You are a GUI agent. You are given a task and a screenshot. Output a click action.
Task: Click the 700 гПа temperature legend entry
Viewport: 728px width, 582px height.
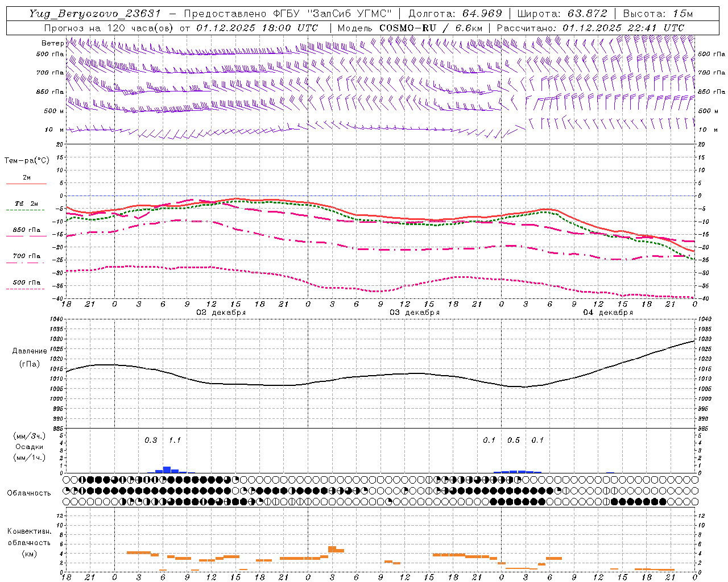click(27, 256)
